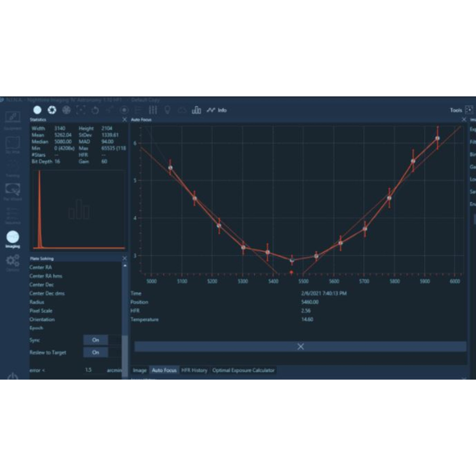
Task: Cancel auto focus with the X bar
Action: [x=300, y=346]
